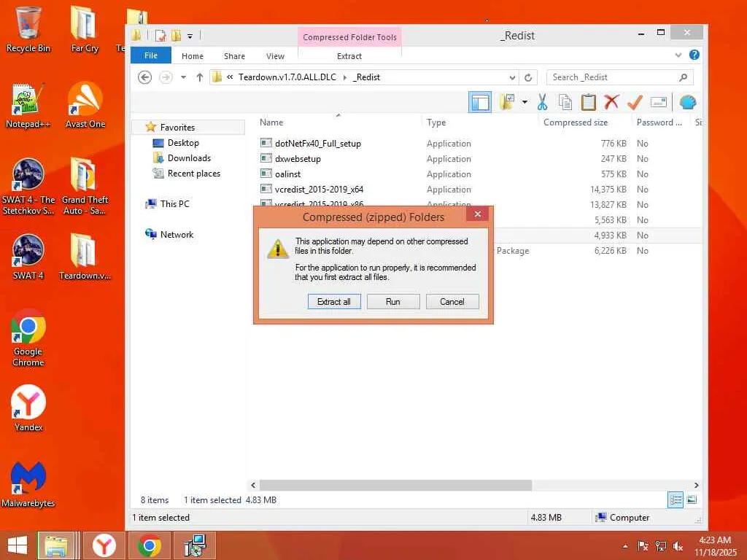Select Favorites in the navigation pane

coord(177,127)
